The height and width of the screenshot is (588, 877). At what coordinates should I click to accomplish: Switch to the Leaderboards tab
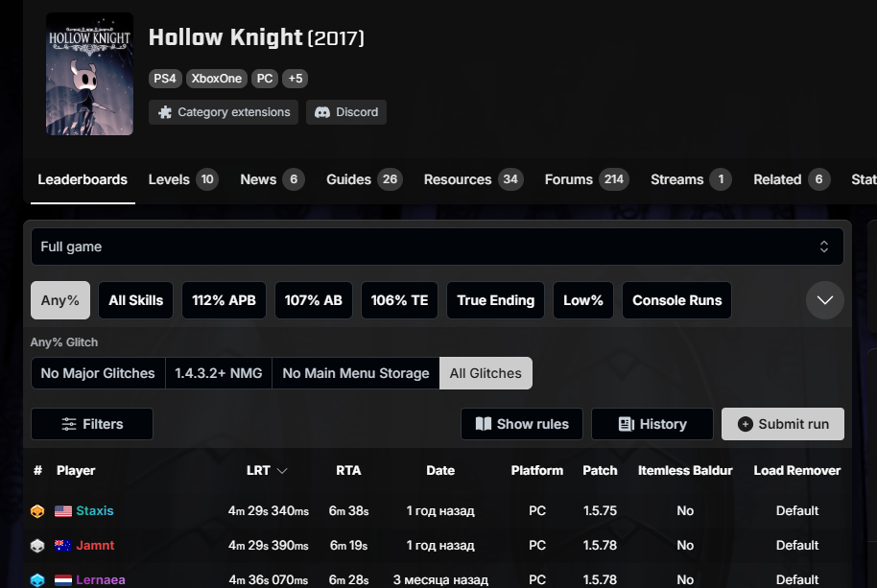(83, 179)
